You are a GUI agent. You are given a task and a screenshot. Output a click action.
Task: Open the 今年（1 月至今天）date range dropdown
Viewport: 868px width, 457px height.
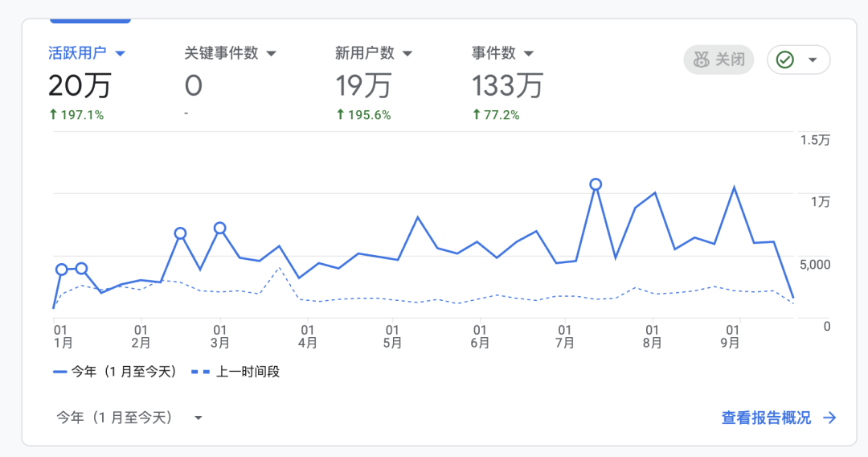(129, 417)
